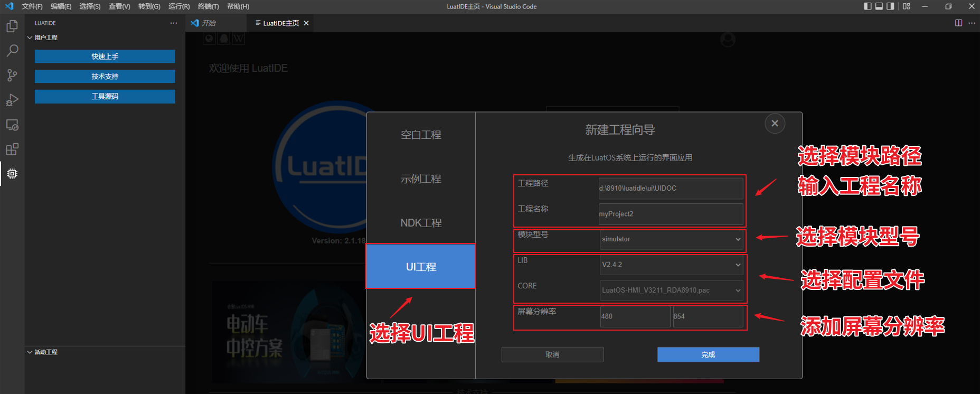Click the user avatar icon on homepage
980x394 pixels.
[x=728, y=40]
